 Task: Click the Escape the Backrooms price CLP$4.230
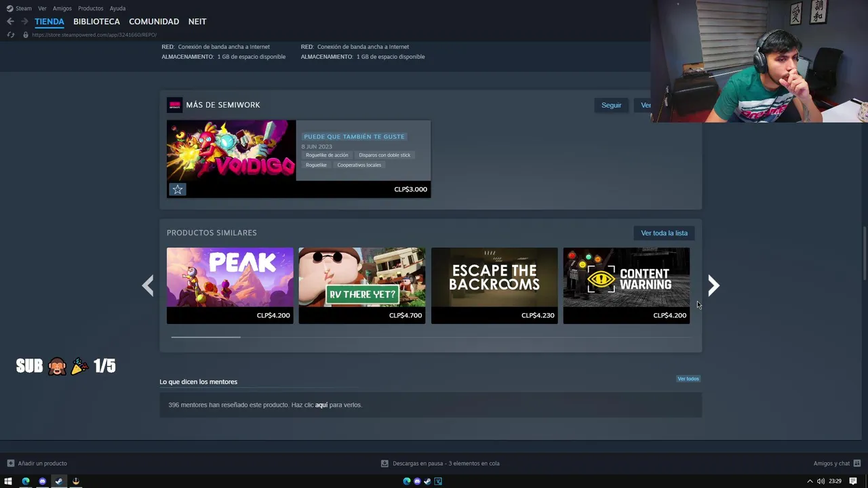[538, 315]
